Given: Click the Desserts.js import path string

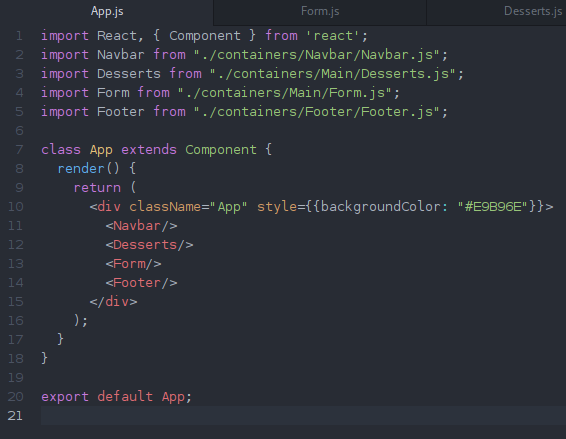Looking at the screenshot, I should point(332,74).
